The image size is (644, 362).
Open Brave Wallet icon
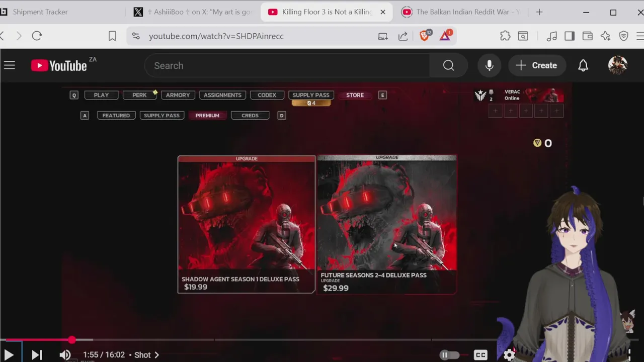(588, 36)
